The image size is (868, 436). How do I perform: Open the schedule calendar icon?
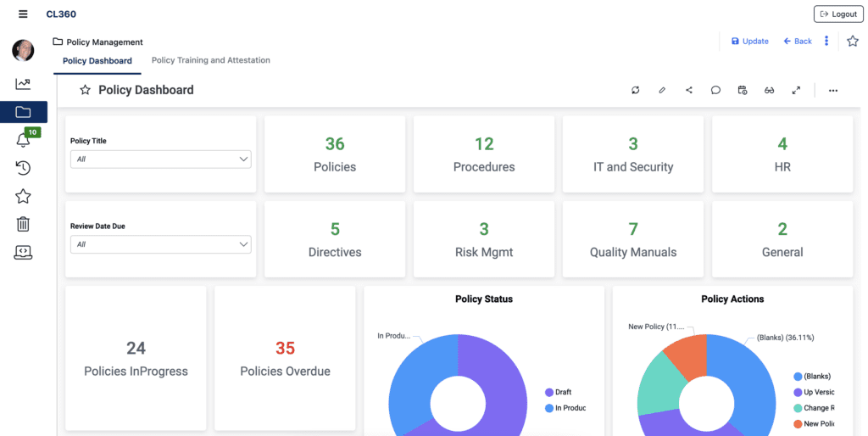[x=743, y=90]
